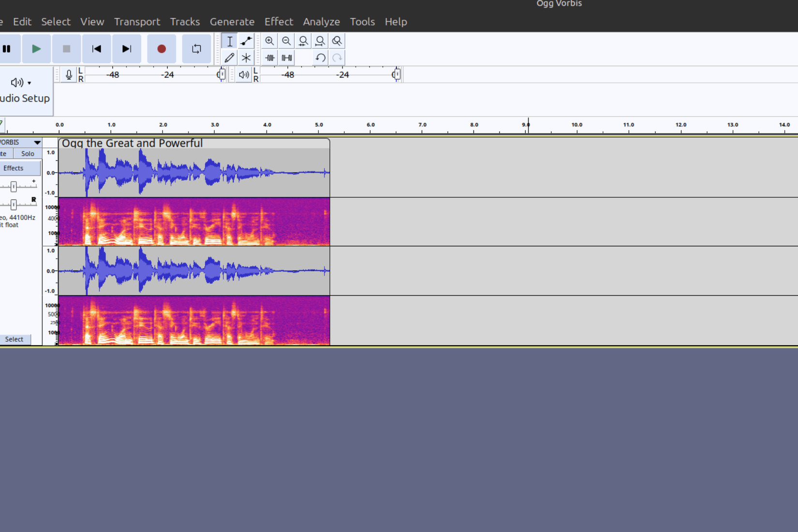The image size is (798, 532).
Task: Activate the Multi-tool
Action: click(x=246, y=57)
